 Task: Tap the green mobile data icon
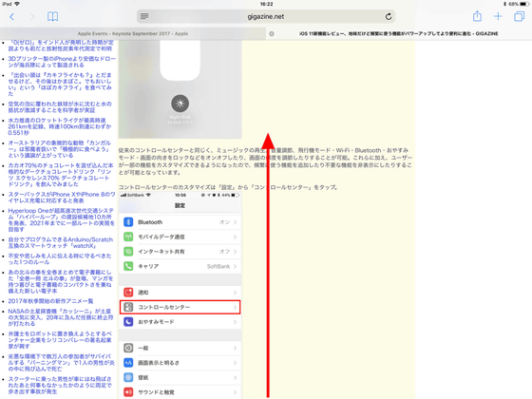pyautogui.click(x=128, y=237)
